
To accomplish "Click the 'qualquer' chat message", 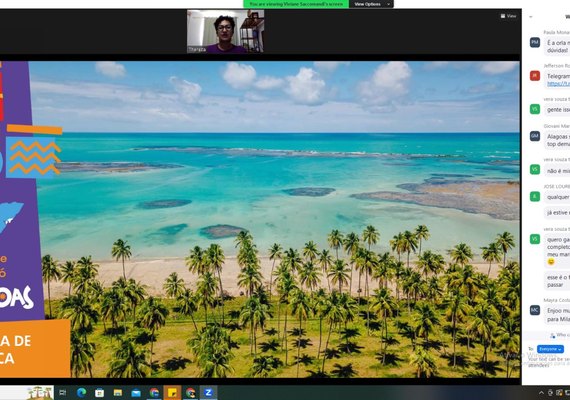I will 557,197.
